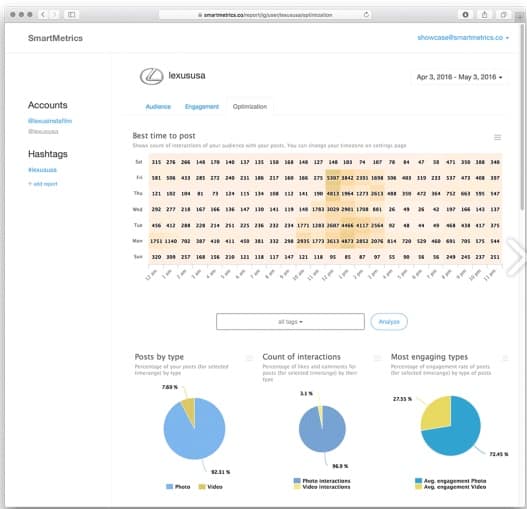The image size is (527, 509).
Task: Select the Optimization tab
Action: point(250,107)
